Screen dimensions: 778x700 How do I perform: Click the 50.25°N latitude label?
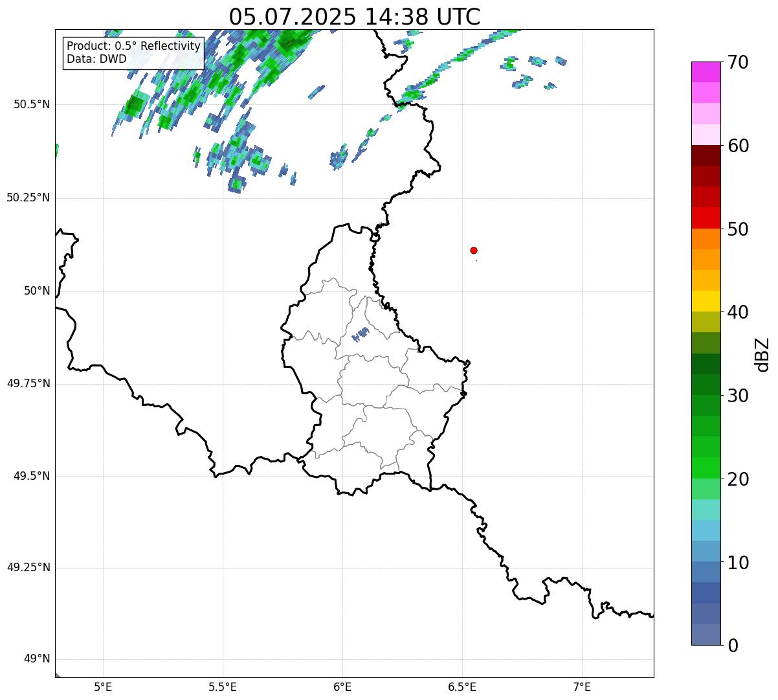point(28,198)
